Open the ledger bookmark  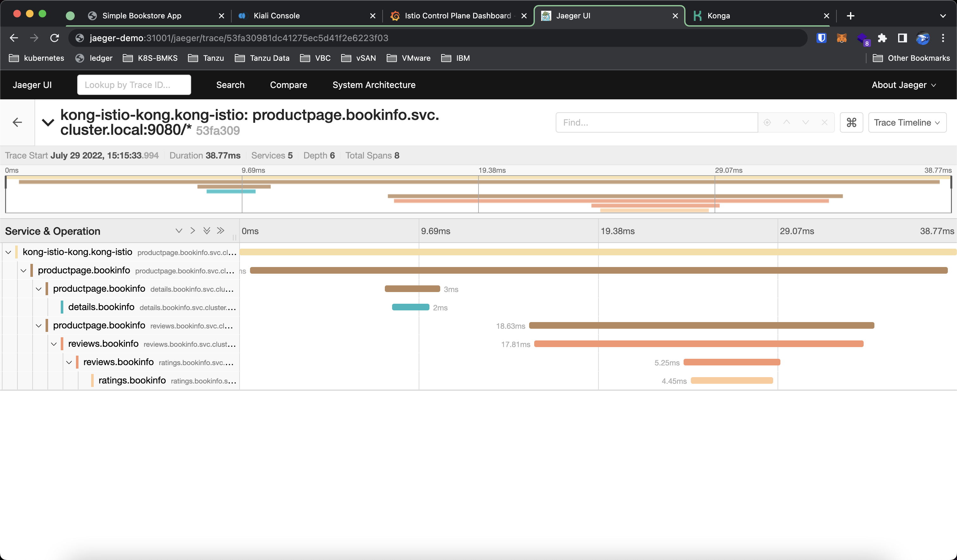click(x=94, y=58)
